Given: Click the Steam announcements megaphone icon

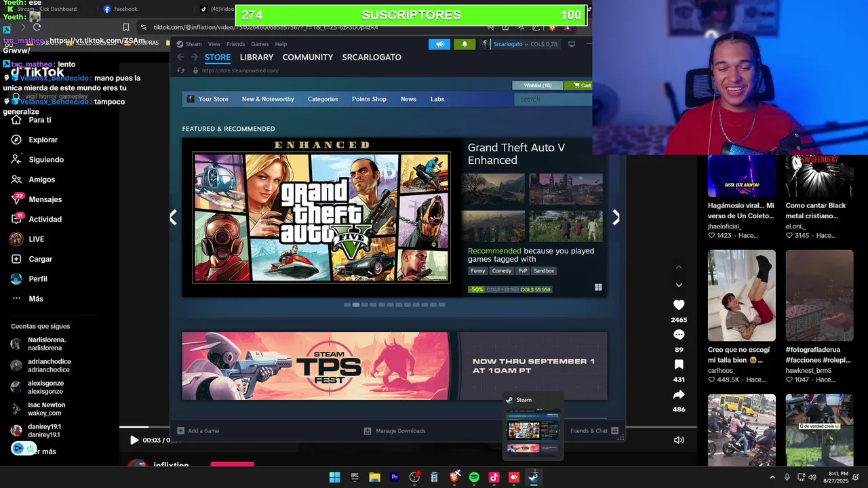Looking at the screenshot, I should pyautogui.click(x=439, y=44).
